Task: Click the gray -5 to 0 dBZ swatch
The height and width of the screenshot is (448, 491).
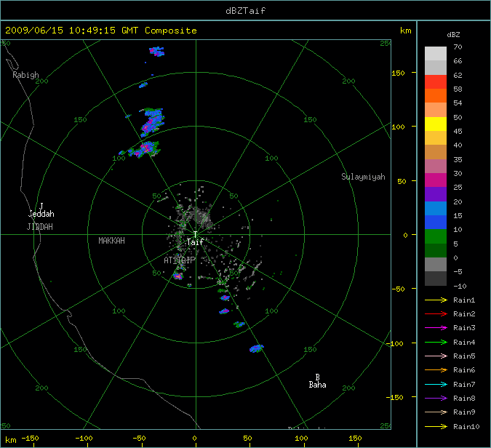Action: click(436, 265)
